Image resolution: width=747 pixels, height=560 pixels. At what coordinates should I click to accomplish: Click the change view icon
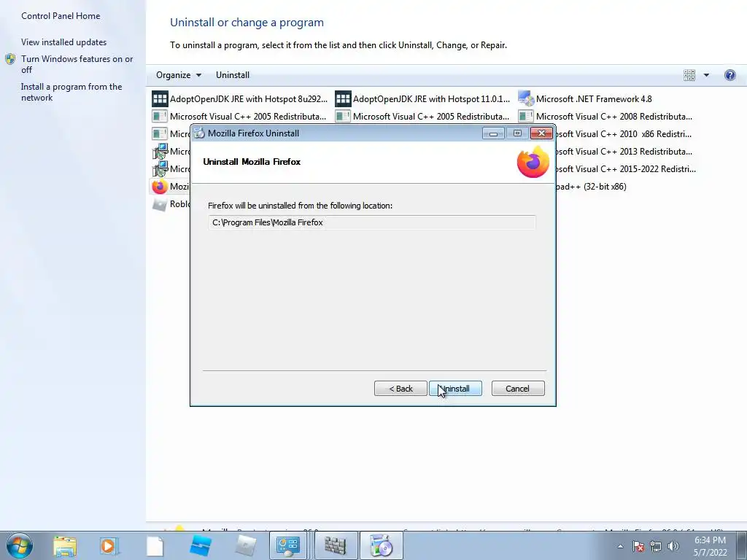coord(689,75)
